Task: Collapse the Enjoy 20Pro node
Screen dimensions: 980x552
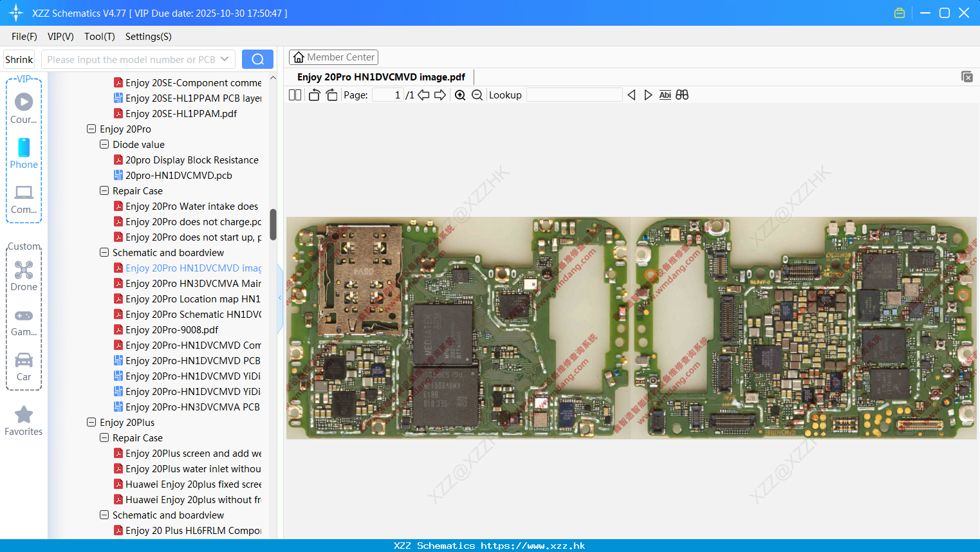Action: click(91, 129)
